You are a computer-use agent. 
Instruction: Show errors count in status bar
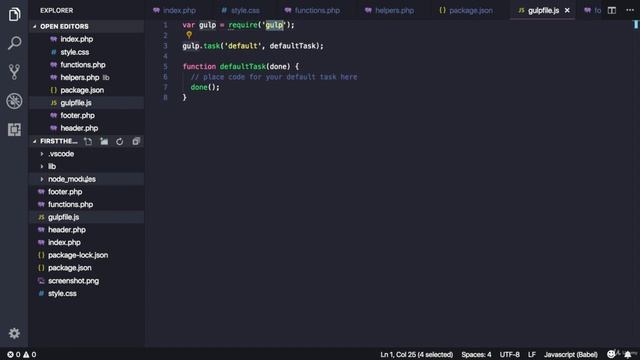click(13, 354)
